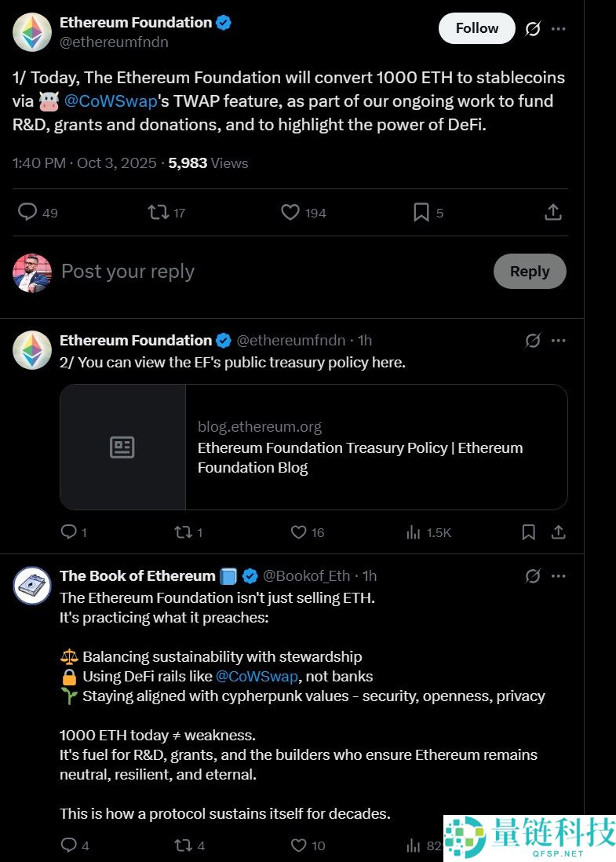Viewport: 616px width, 862px height.
Task: Like The Book of Ethereum reply
Action: coord(298,846)
